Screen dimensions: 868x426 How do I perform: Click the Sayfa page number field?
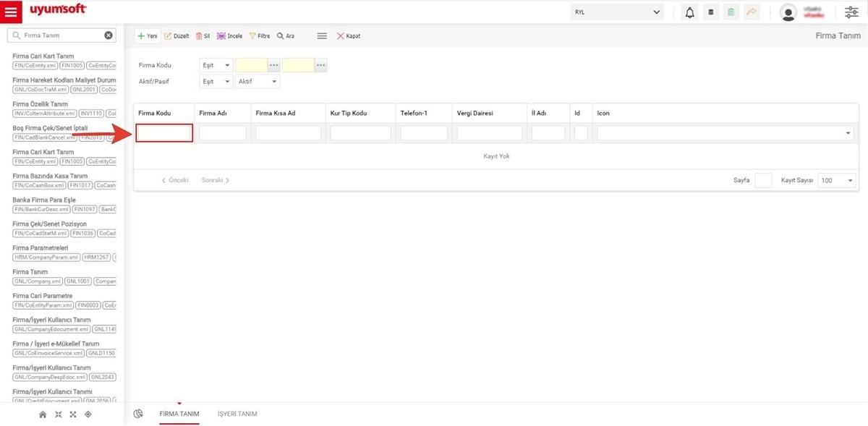(763, 180)
